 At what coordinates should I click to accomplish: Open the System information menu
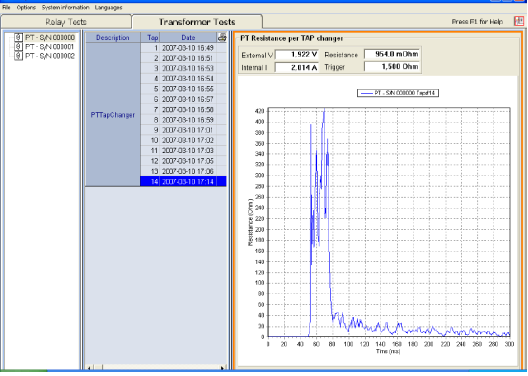pyautogui.click(x=65, y=7)
